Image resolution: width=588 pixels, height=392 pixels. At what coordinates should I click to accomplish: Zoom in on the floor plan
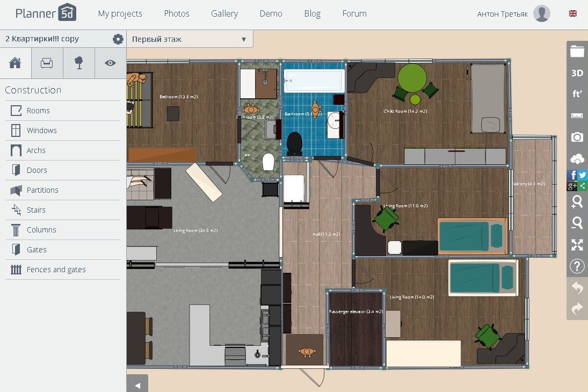pos(577,201)
